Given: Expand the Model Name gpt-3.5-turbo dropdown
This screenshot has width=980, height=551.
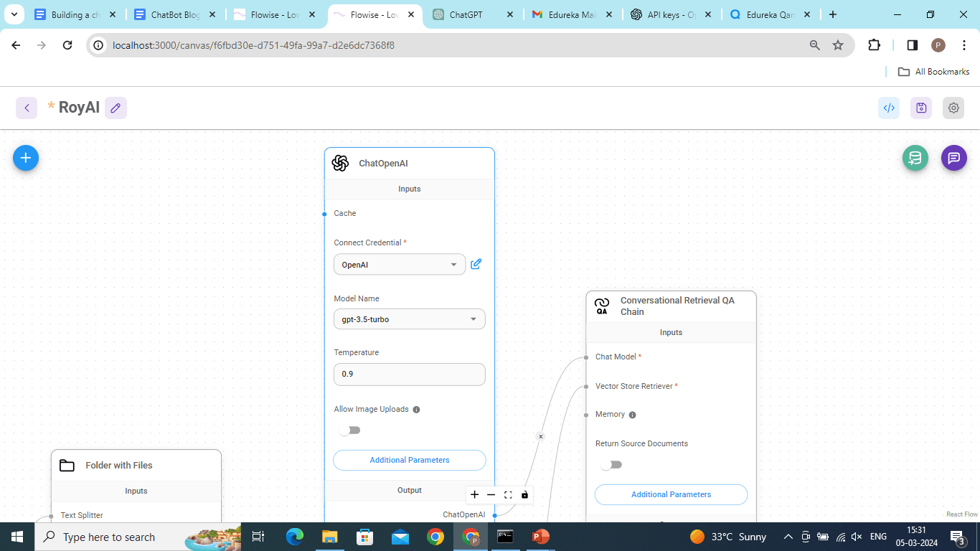Looking at the screenshot, I should (x=409, y=319).
